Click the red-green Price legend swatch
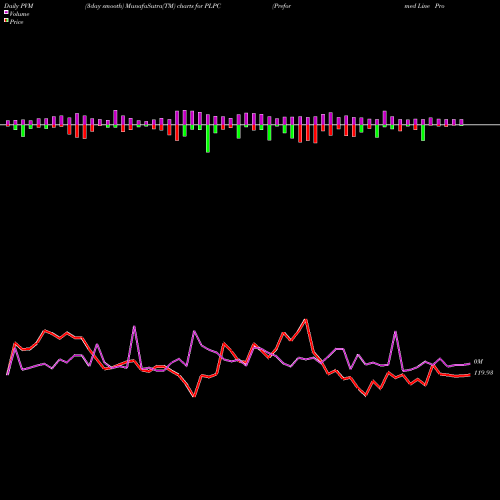 click(x=6, y=20)
